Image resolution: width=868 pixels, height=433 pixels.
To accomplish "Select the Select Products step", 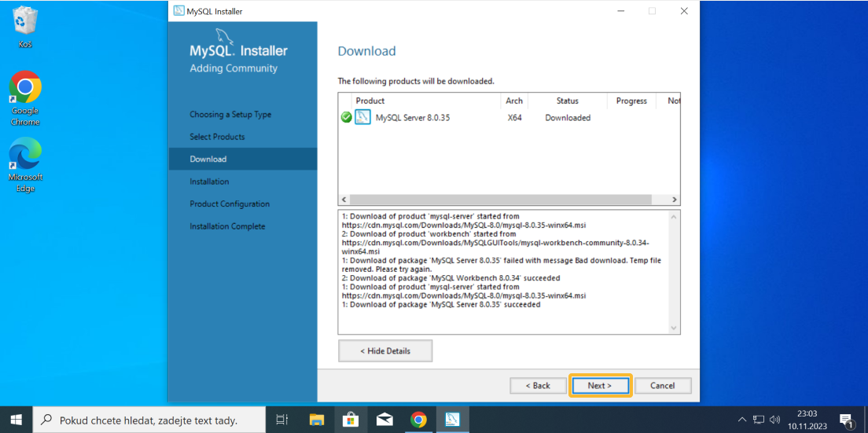I will (x=217, y=137).
